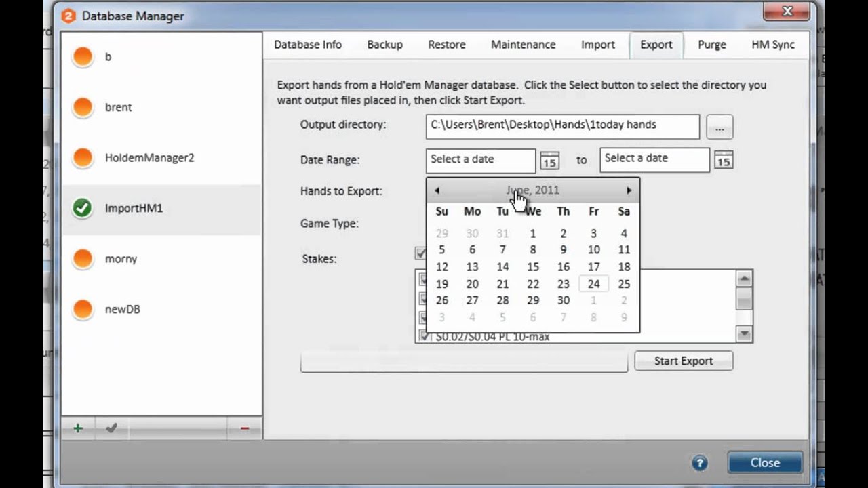Select June 15 in the calendar

(533, 267)
